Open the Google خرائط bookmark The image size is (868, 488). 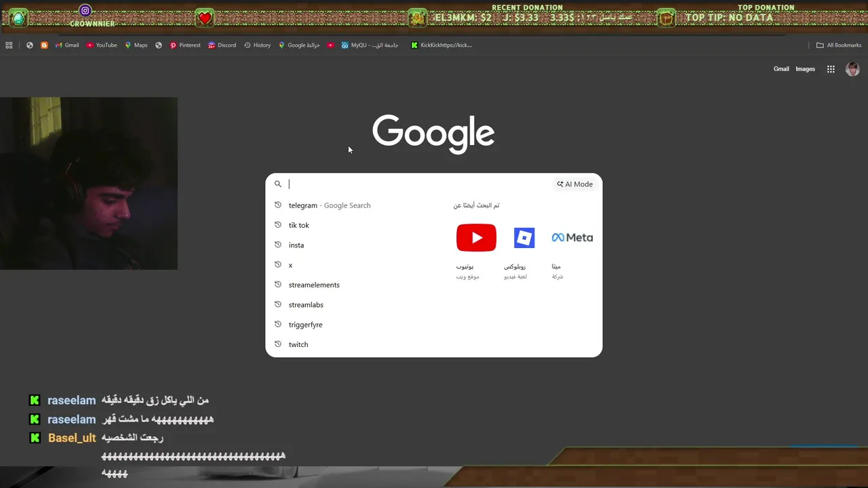tap(299, 45)
